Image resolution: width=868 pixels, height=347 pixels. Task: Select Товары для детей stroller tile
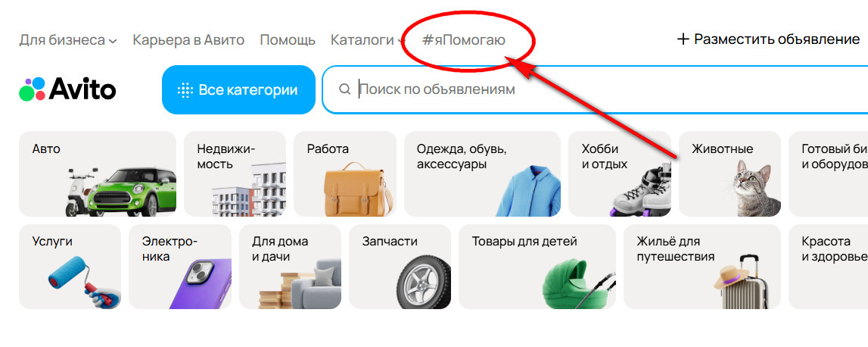coord(537,267)
